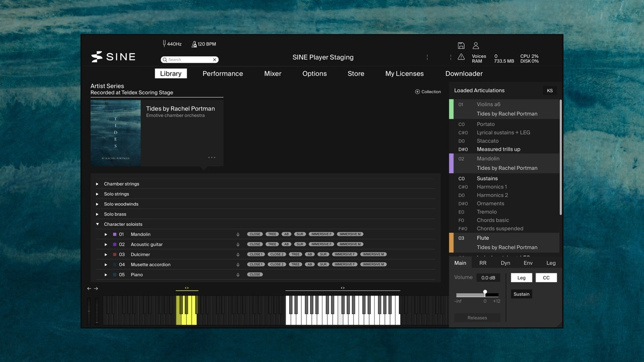Open the Options tab
The height and width of the screenshot is (362, 644).
[314, 73]
